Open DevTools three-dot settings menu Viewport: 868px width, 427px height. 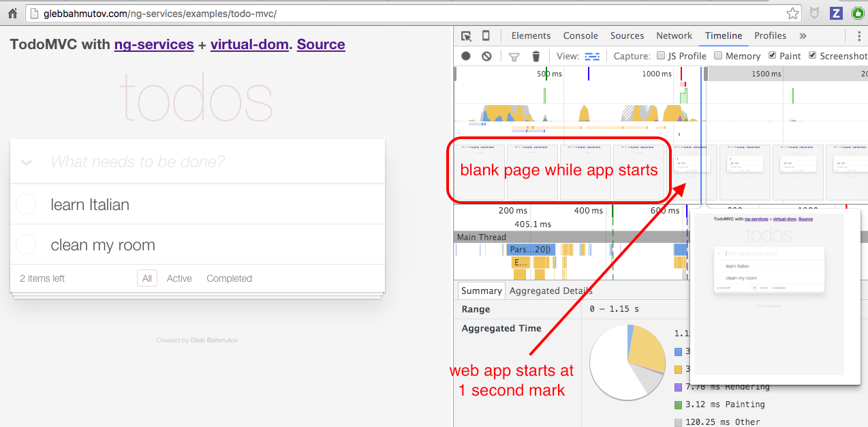[x=858, y=36]
